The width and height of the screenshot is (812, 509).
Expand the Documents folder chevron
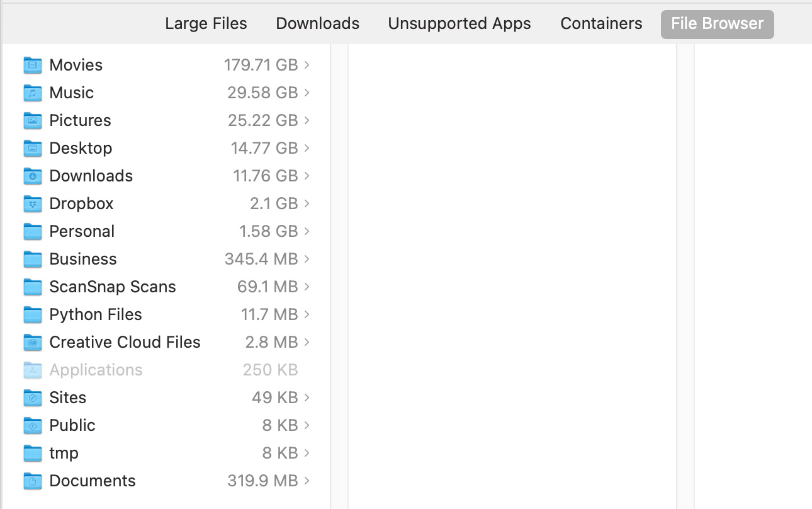tap(307, 481)
